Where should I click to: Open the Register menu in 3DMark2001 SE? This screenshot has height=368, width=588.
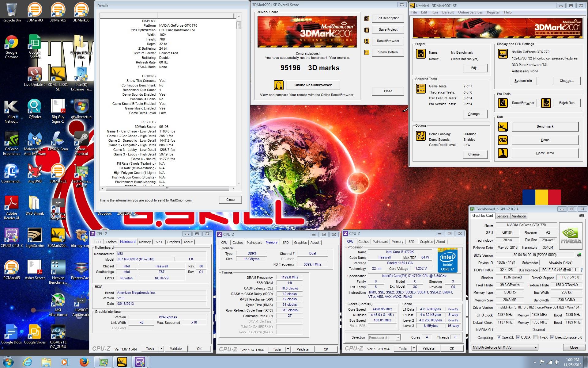493,12
